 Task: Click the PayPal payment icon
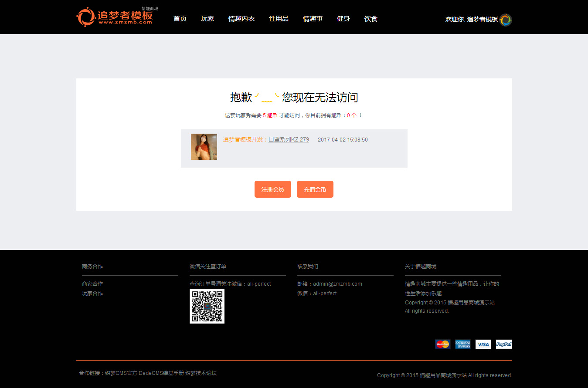pyautogui.click(x=503, y=344)
